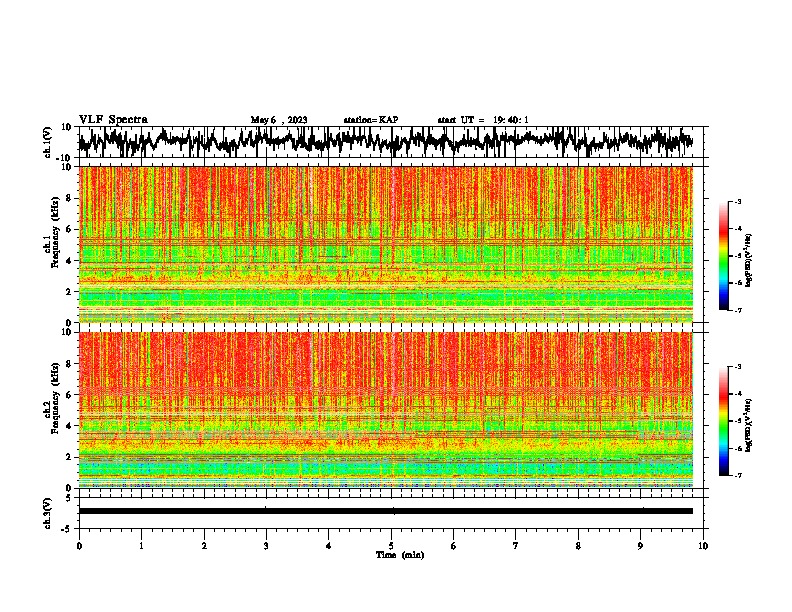Image resolution: width=792 pixels, height=612 pixels.
Task: Click the time axis tick label '8'
Action: pos(578,546)
